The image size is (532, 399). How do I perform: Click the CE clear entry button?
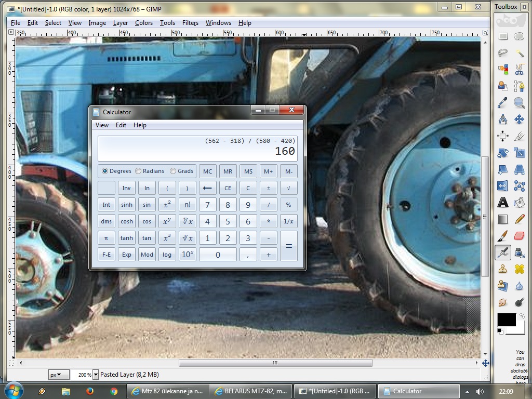click(x=228, y=188)
